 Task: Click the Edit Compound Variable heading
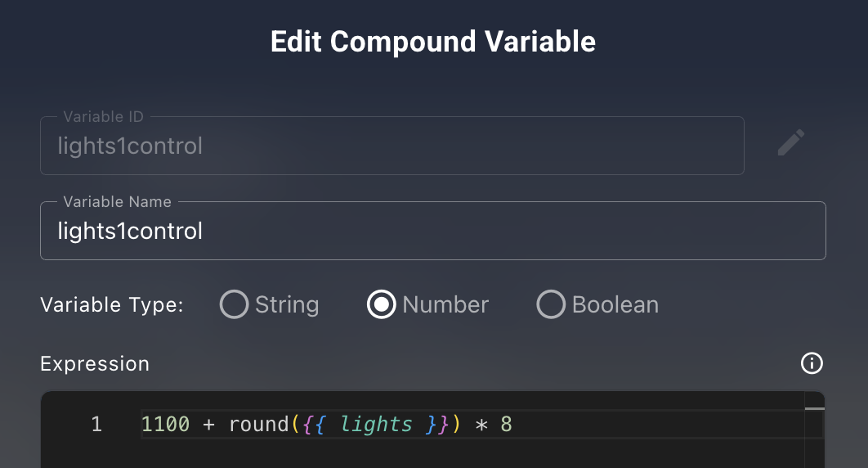(x=433, y=42)
